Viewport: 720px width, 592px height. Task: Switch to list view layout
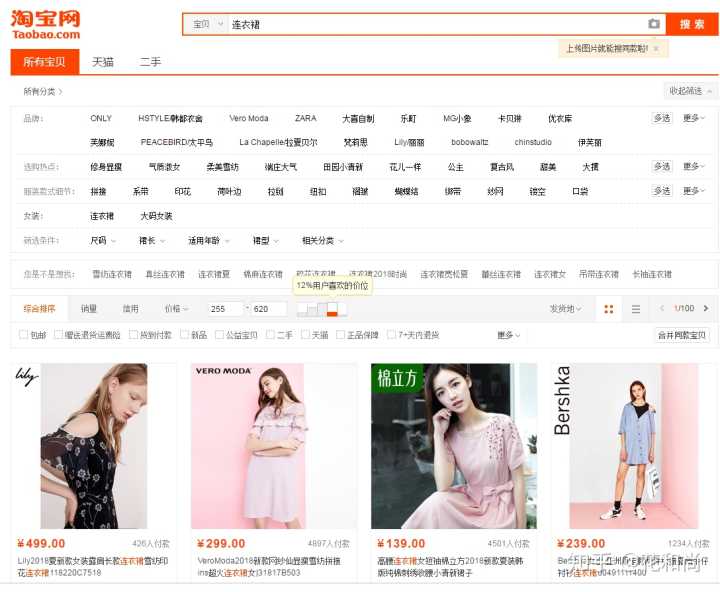click(x=635, y=310)
